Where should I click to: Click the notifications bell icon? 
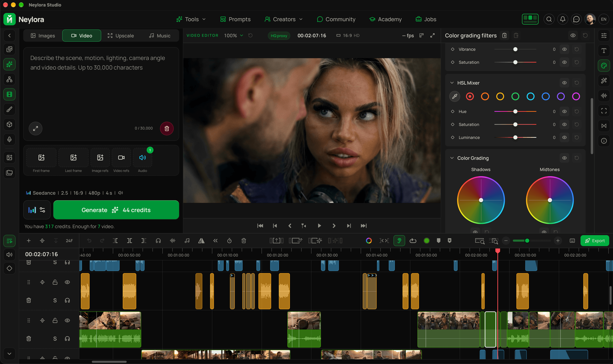point(562,19)
